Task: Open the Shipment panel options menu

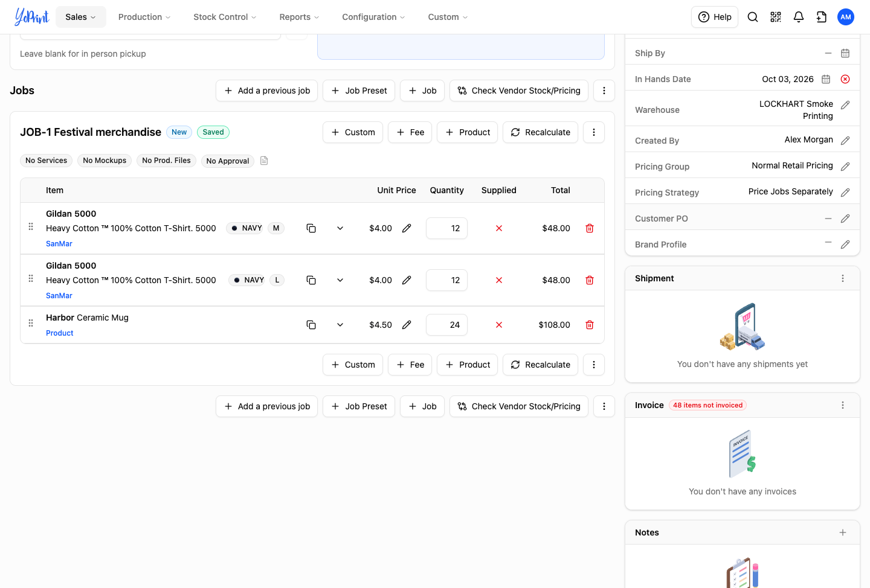Action: point(843,278)
